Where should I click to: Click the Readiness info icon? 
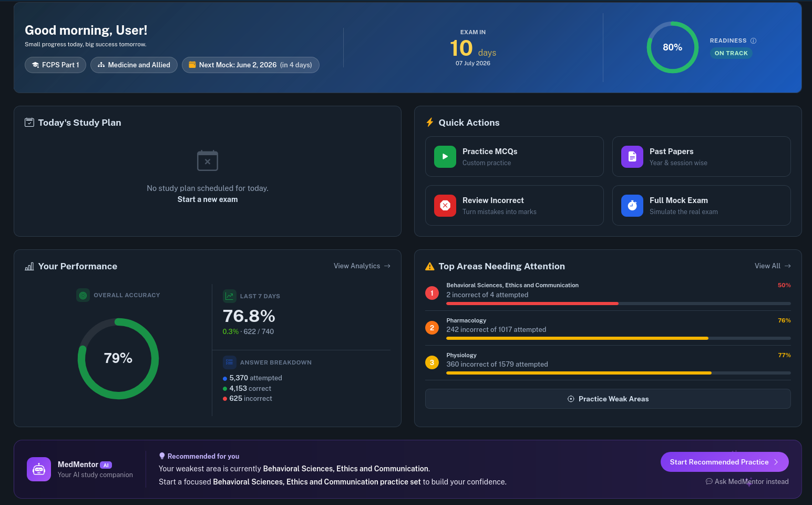coord(753,41)
